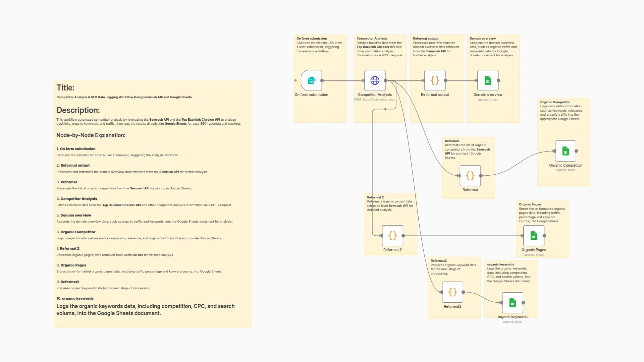Click the Competitor Analysis sticky note heading
Image resolution: width=644 pixels, height=362 pixels.
point(372,39)
